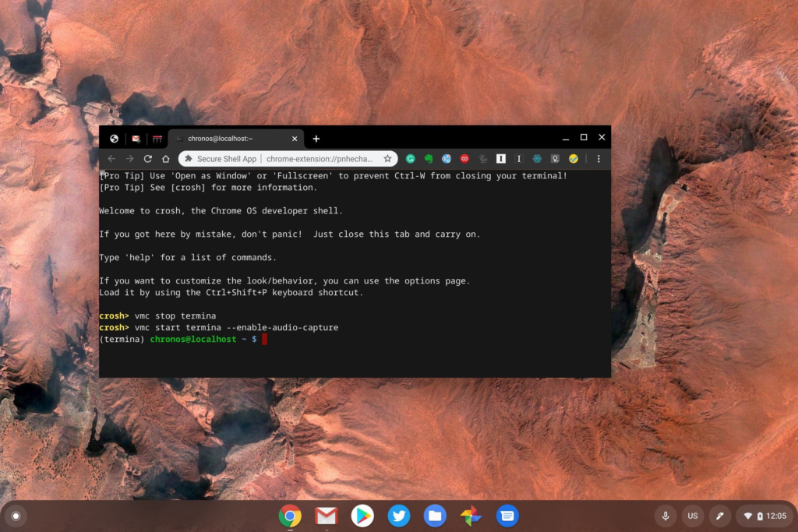The width and height of the screenshot is (798, 532).
Task: Open the status tray showing 12:05
Action: coord(764,516)
